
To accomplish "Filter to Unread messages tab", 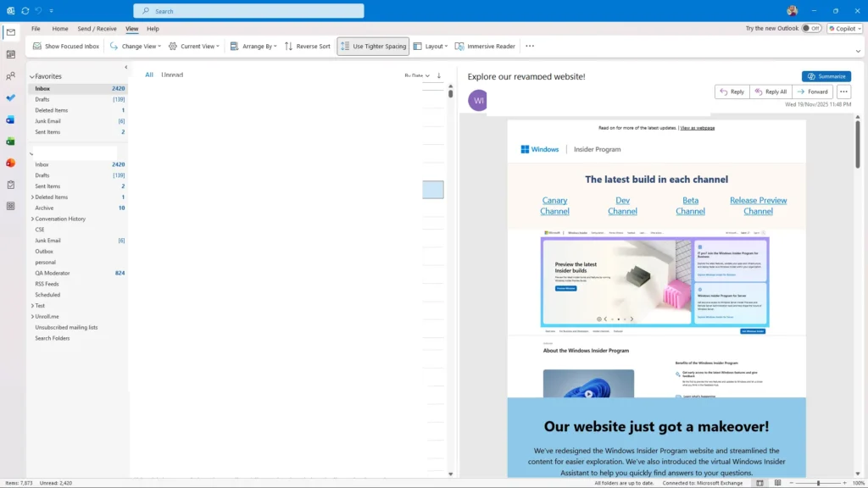I will click(172, 75).
